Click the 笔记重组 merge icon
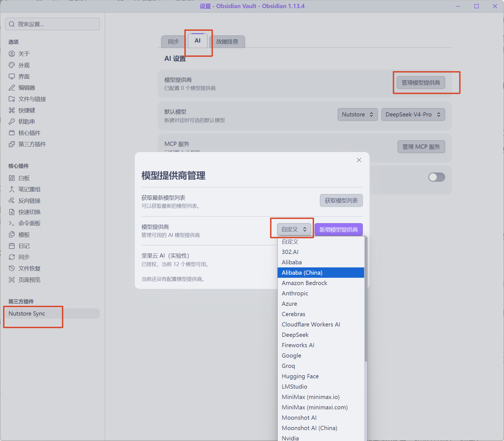This screenshot has width=504, height=441. click(12, 189)
